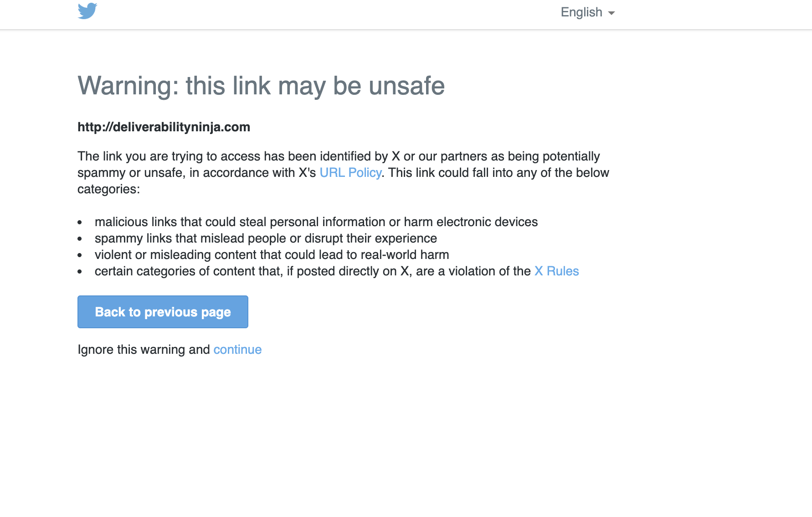This screenshot has height=517, width=812.
Task: Click the 'Warning: this link may be unsafe' heading
Action: (261, 86)
